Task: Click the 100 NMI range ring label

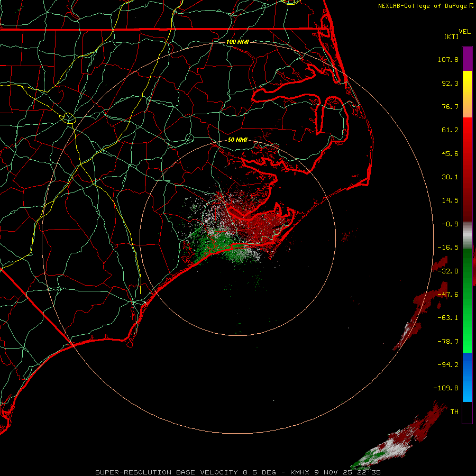Action: (x=237, y=42)
